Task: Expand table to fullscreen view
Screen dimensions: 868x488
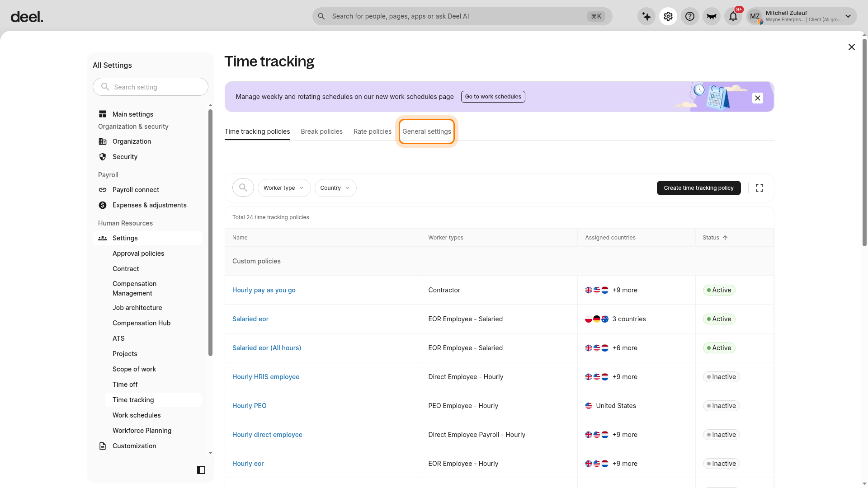Action: point(759,188)
